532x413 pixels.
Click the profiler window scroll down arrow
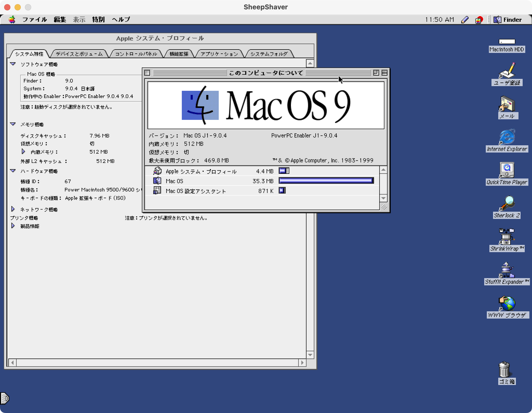click(x=310, y=355)
